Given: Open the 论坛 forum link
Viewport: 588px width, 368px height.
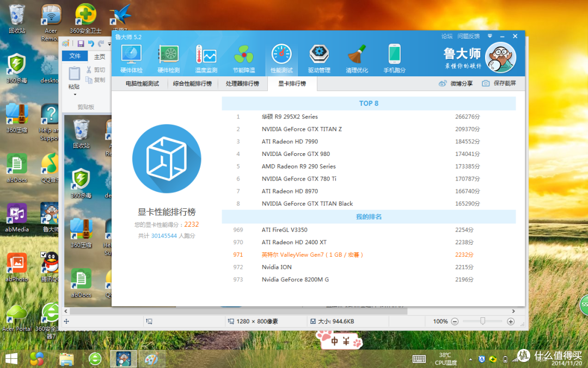Looking at the screenshot, I should point(446,37).
